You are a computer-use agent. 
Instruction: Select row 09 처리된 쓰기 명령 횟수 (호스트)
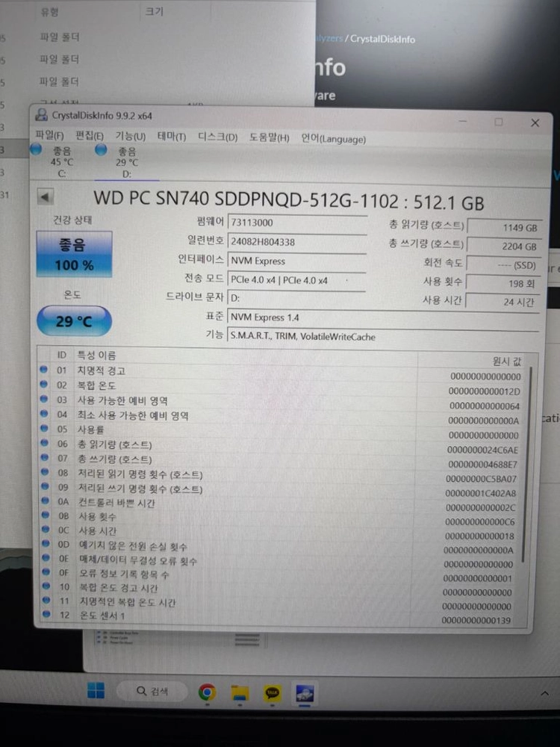click(x=282, y=490)
